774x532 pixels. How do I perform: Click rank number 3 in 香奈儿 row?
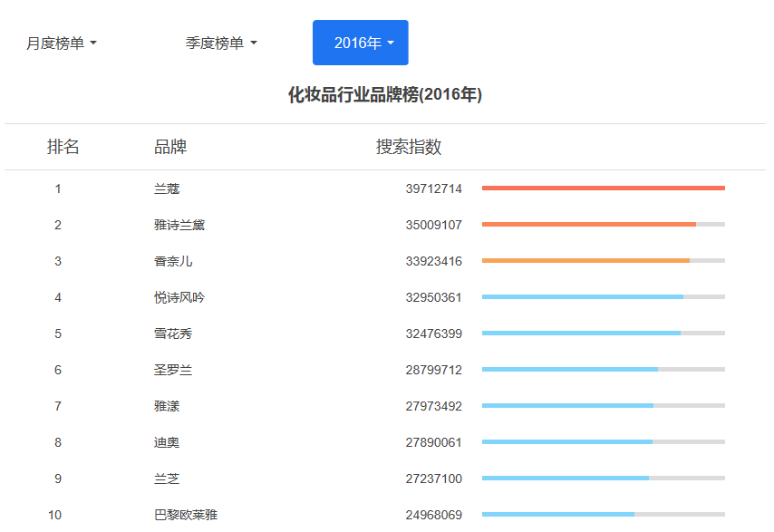[x=58, y=261]
